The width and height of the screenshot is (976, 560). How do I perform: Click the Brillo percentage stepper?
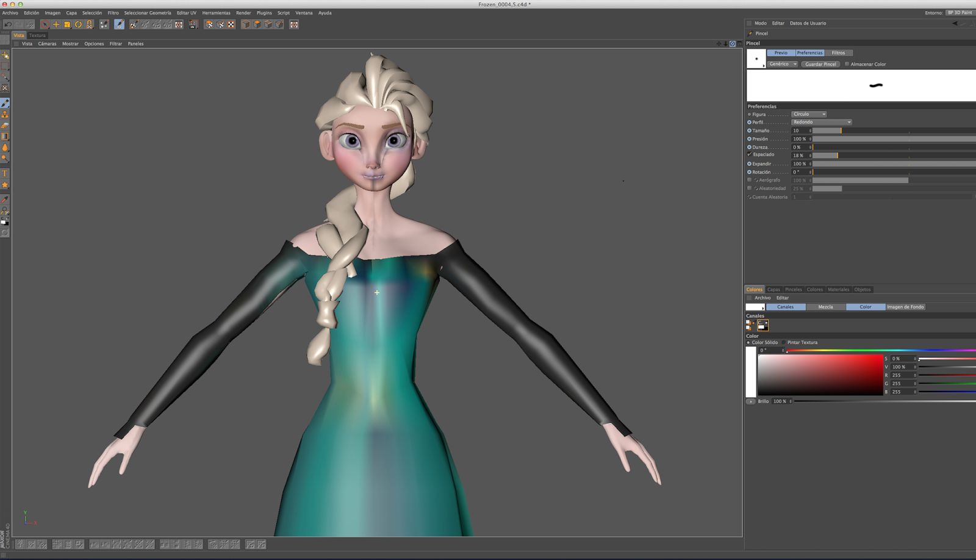[791, 401]
